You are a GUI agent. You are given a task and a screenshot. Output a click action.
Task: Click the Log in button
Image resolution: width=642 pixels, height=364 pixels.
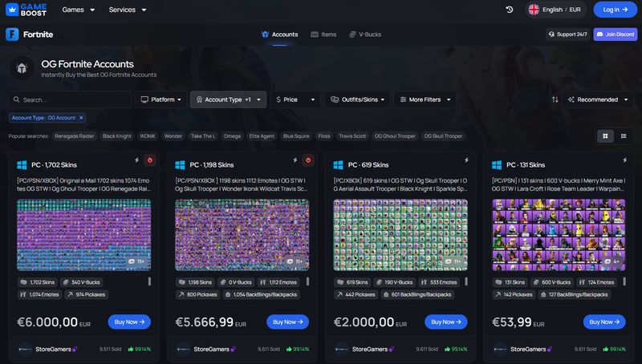point(615,10)
